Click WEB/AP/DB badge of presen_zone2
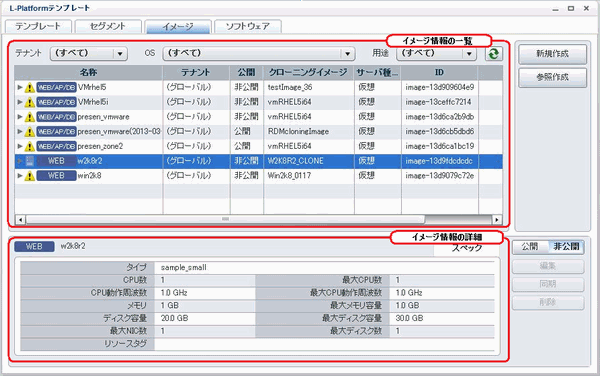This screenshot has width=600, height=376. (x=56, y=146)
